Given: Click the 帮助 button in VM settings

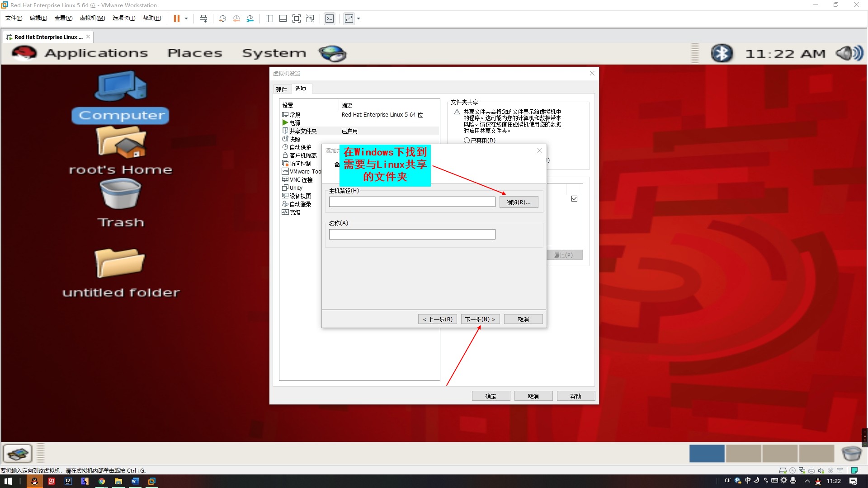Looking at the screenshot, I should (576, 396).
